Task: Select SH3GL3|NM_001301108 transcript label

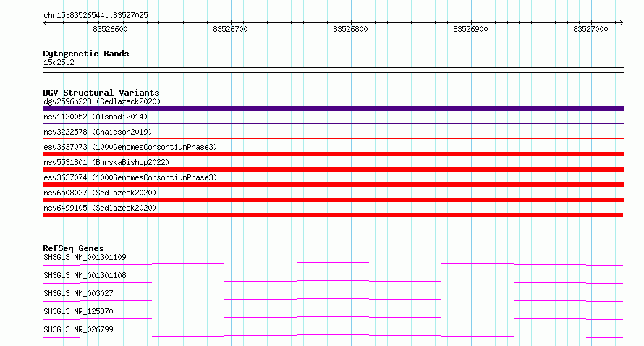Action: click(x=85, y=275)
